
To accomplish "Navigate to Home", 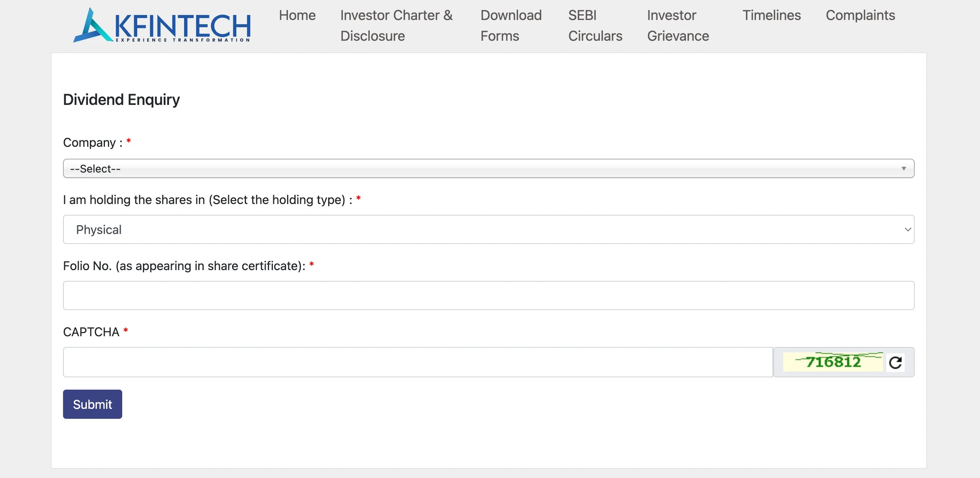I will coord(296,15).
